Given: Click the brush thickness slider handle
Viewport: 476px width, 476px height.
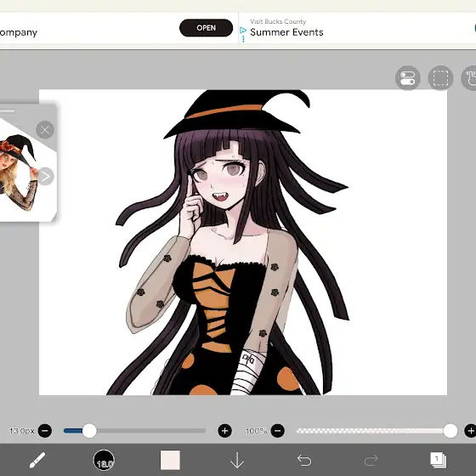Looking at the screenshot, I should 89,431.
